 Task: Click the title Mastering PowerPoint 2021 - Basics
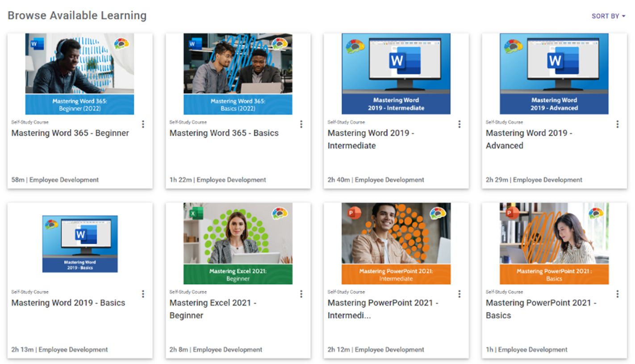pyautogui.click(x=541, y=309)
